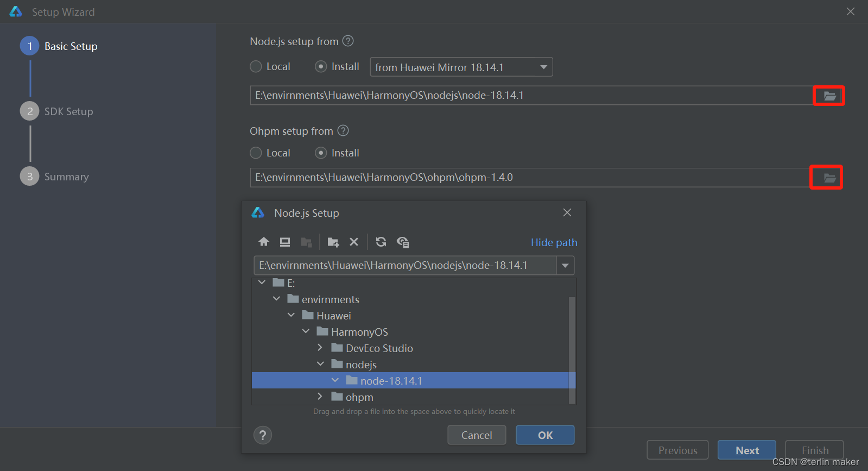Collapse the envirnments folder node
868x471 pixels.
pos(277,299)
